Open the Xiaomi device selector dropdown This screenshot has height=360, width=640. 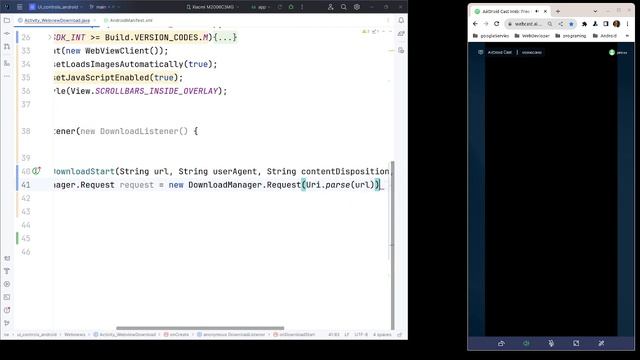click(212, 7)
